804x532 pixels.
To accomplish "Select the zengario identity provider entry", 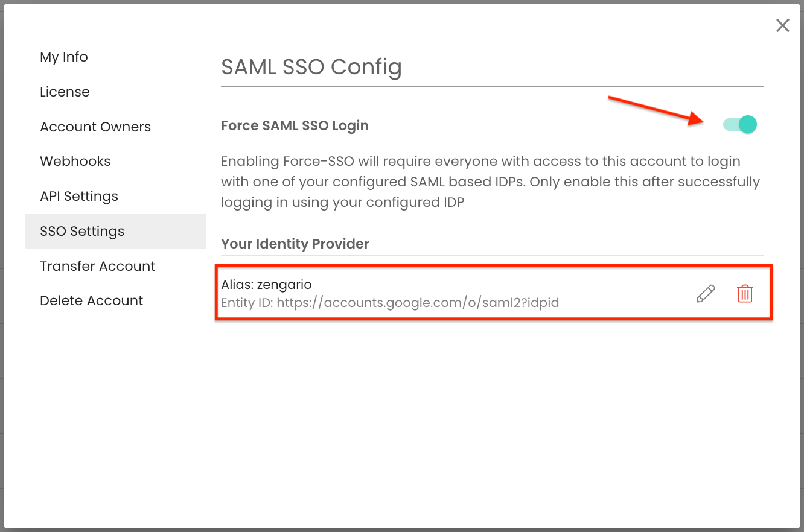I will [x=423, y=293].
